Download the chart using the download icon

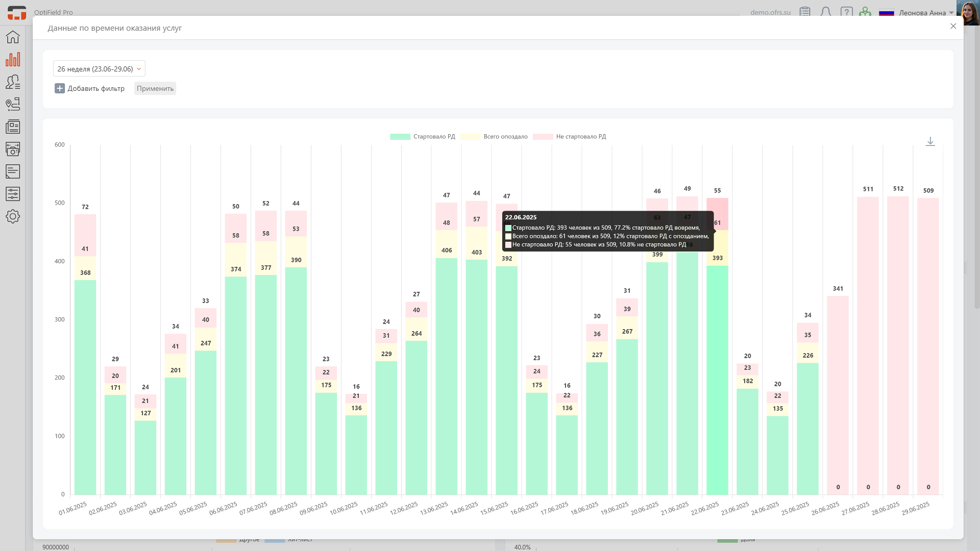click(x=930, y=141)
